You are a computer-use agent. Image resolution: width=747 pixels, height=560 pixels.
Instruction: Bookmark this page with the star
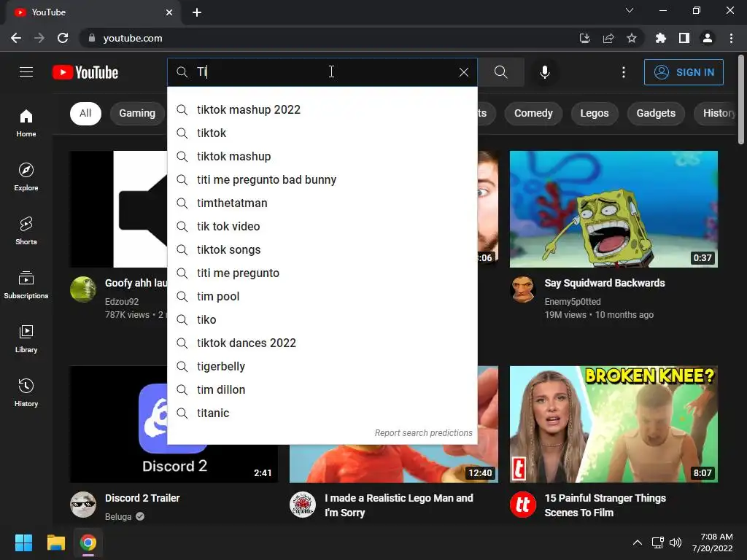pyautogui.click(x=632, y=38)
